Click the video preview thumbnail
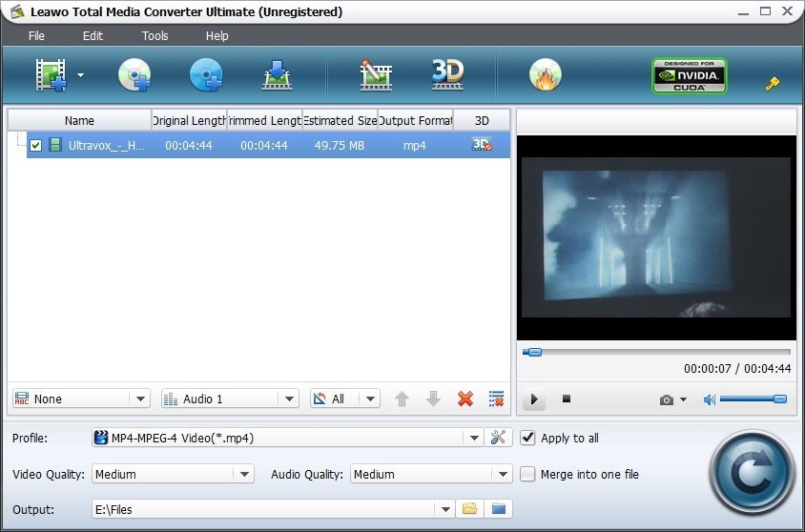805x532 pixels. coord(656,237)
